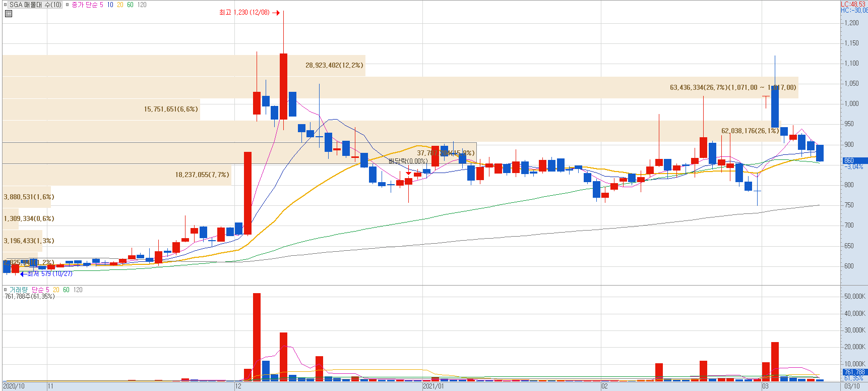Click the 761,788주(61.35%) volume readout

tap(30, 296)
